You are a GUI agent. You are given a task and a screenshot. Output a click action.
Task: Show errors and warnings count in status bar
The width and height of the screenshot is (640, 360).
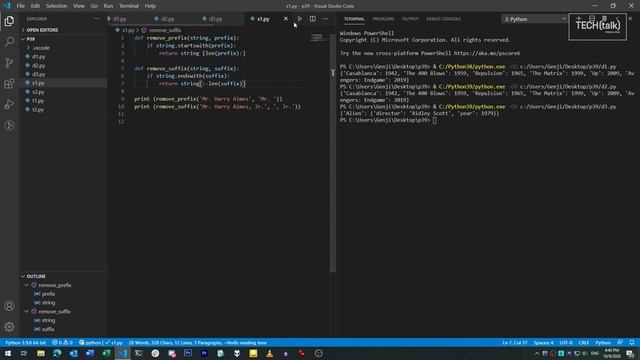click(x=62, y=342)
